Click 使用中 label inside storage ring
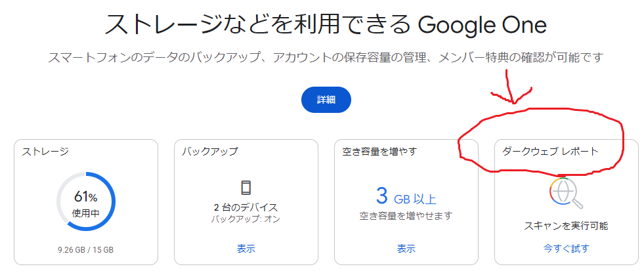 [86, 213]
